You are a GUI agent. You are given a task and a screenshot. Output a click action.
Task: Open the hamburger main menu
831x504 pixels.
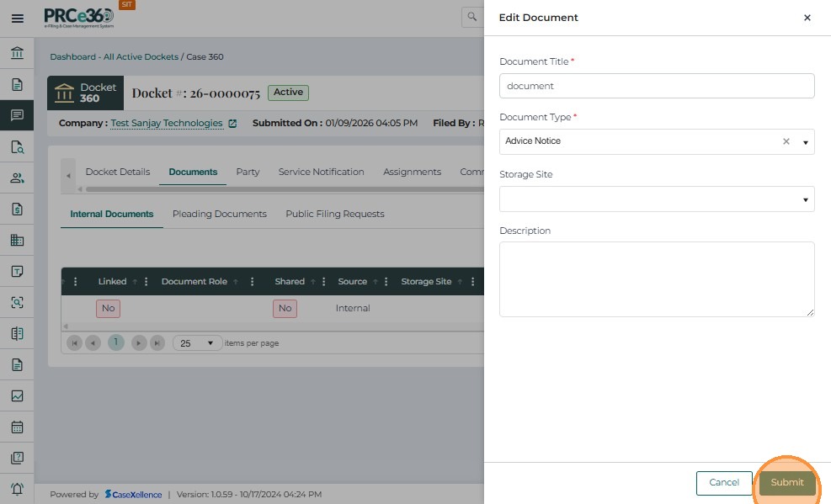[x=17, y=19]
